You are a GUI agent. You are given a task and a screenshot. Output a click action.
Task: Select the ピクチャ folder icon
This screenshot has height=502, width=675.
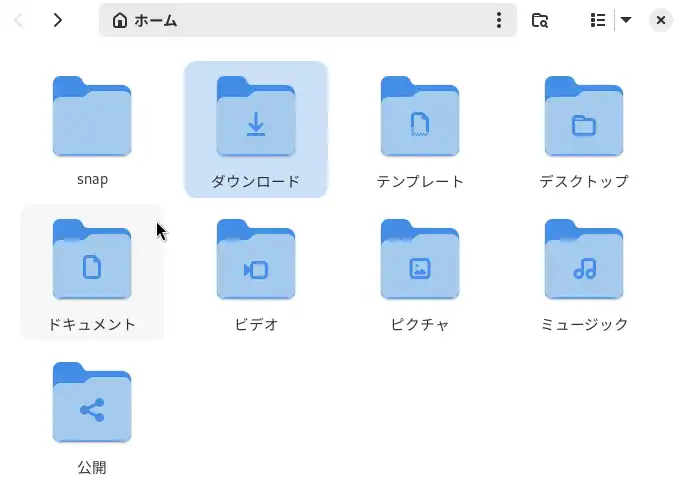coord(420,259)
